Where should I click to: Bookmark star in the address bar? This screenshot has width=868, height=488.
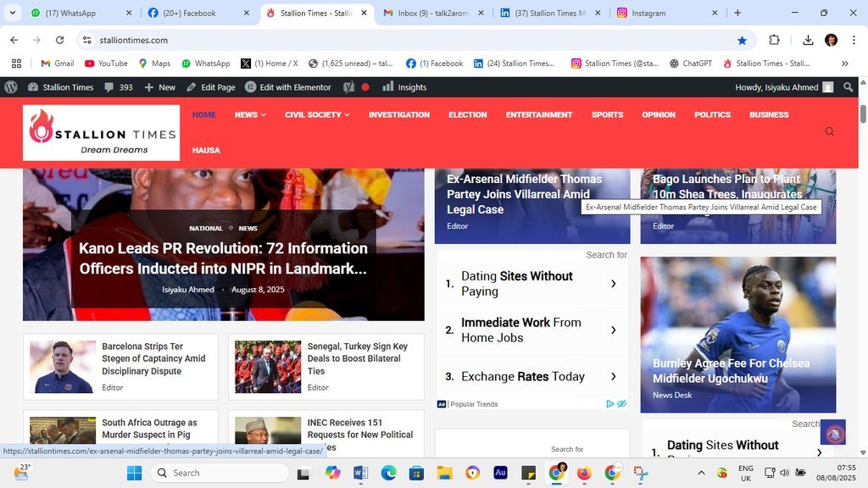[742, 40]
